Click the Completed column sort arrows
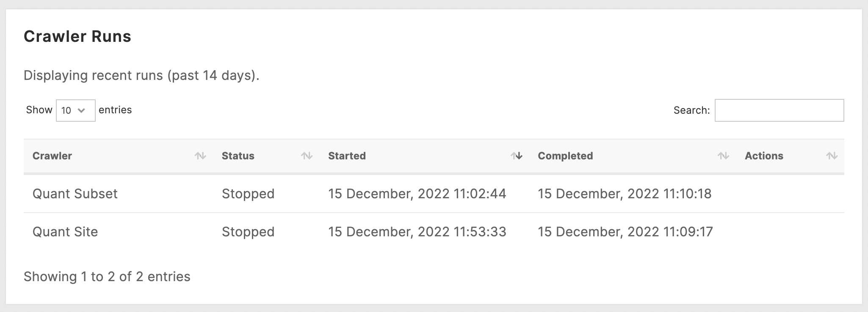This screenshot has height=312, width=868. pos(723,156)
